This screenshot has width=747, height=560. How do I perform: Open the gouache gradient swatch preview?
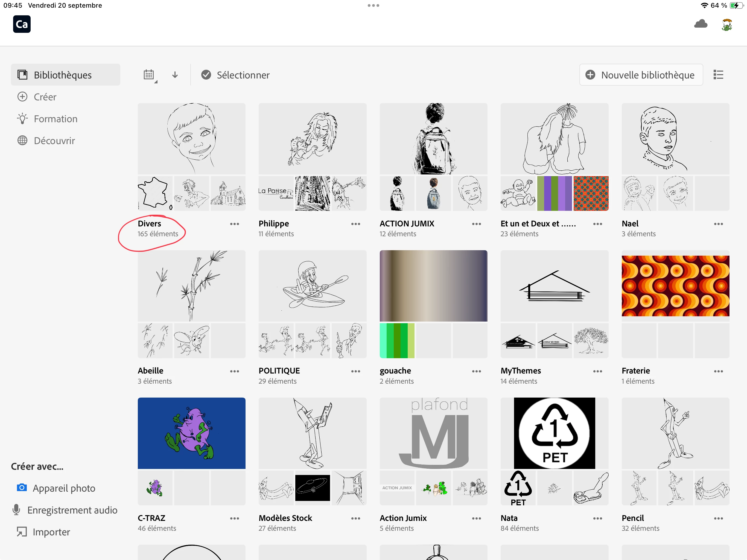pyautogui.click(x=433, y=286)
